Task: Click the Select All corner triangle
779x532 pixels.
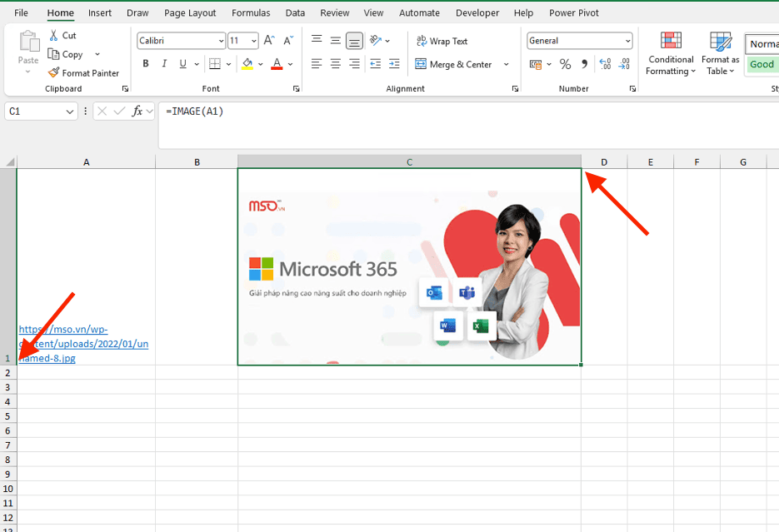Action: point(9,162)
